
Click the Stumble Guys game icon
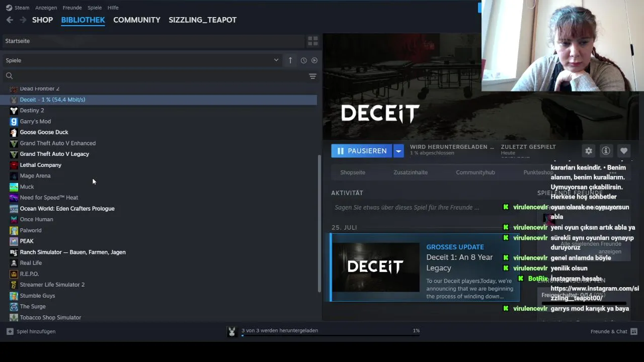pyautogui.click(x=14, y=296)
